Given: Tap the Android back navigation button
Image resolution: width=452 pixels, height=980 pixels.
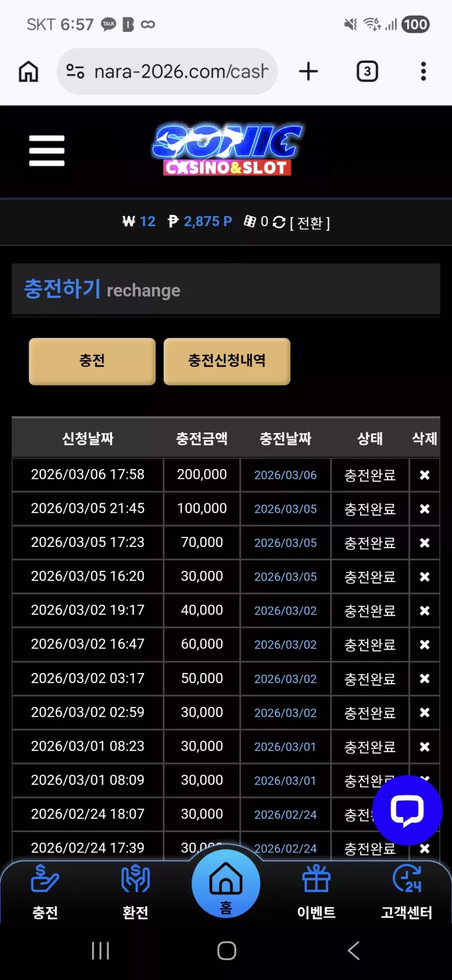Looking at the screenshot, I should (354, 950).
